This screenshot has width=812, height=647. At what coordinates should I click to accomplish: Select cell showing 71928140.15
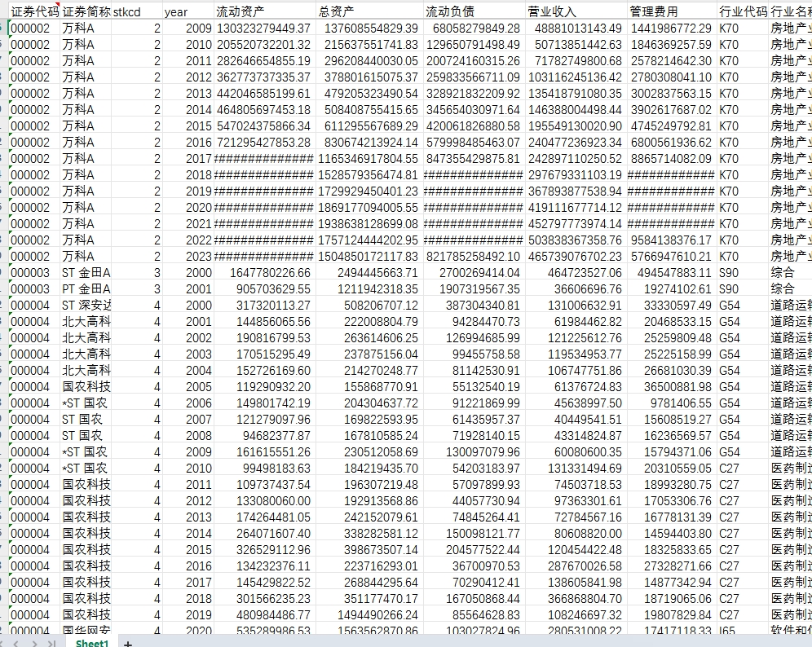point(474,436)
